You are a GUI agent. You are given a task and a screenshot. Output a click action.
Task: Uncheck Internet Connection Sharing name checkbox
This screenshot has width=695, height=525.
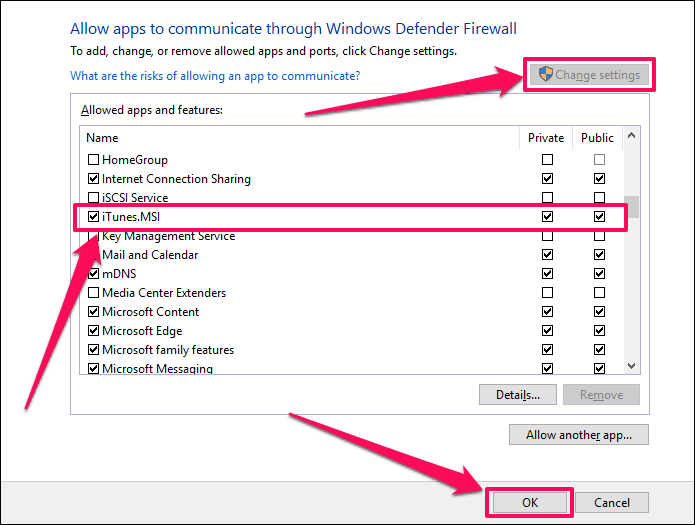(x=93, y=178)
